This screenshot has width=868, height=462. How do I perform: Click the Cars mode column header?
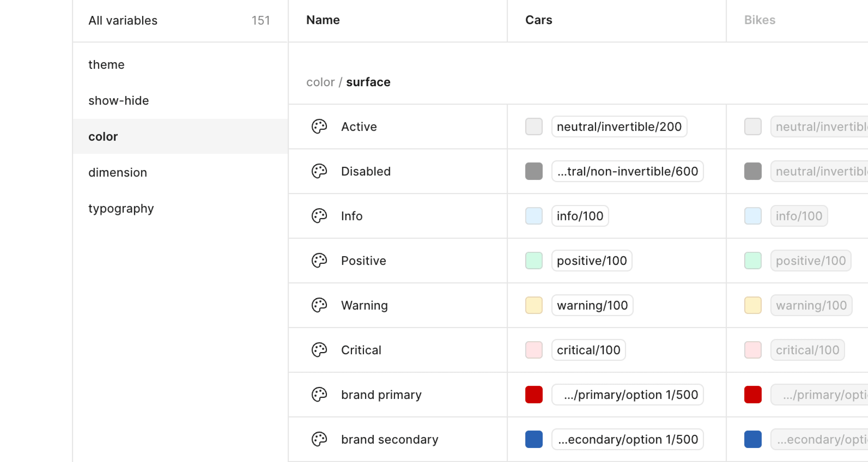tap(539, 20)
